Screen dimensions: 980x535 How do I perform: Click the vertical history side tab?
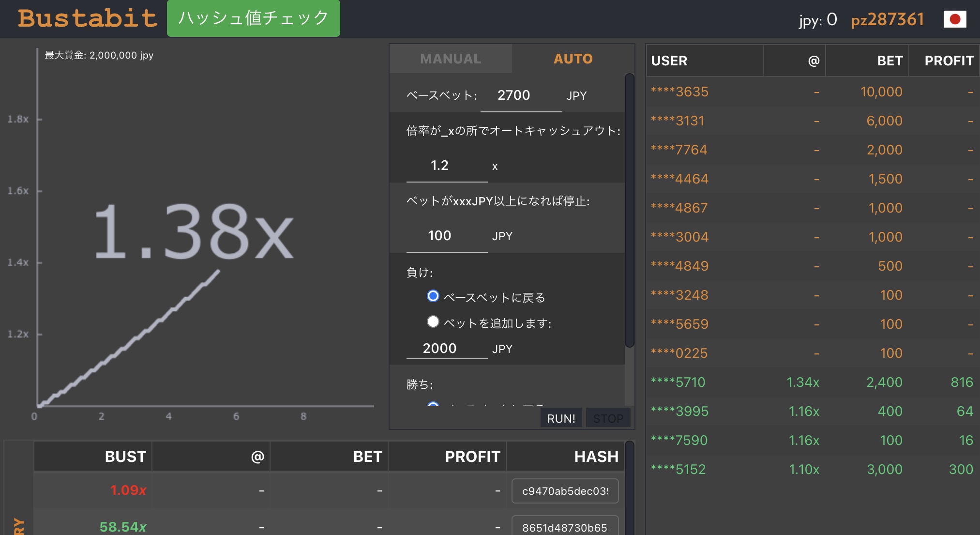[18, 488]
